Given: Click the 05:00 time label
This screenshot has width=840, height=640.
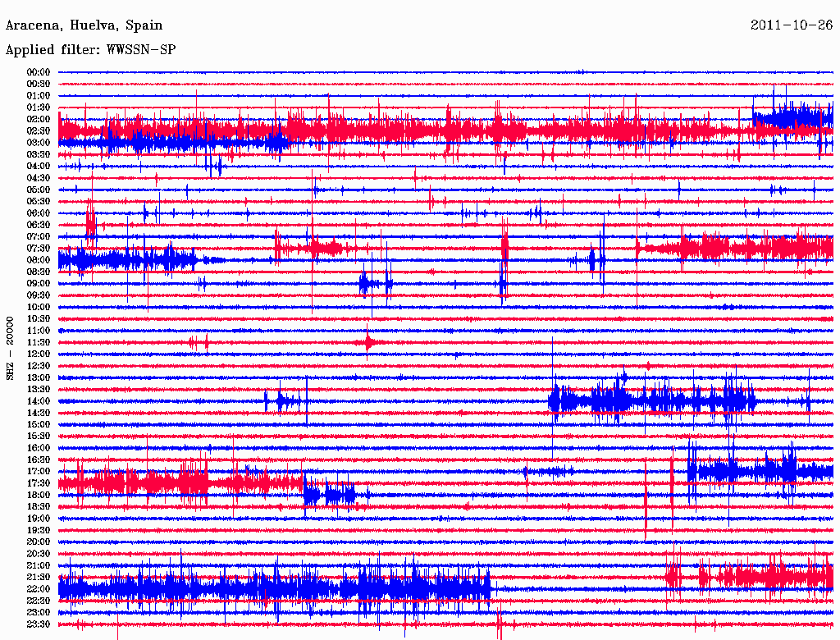Looking at the screenshot, I should tap(38, 190).
